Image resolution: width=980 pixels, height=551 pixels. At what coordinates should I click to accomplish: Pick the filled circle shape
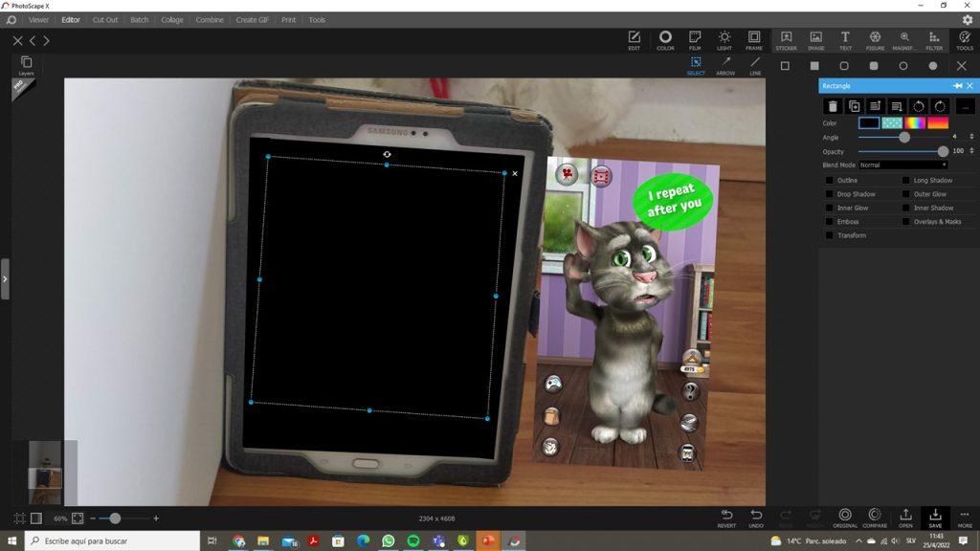point(933,66)
